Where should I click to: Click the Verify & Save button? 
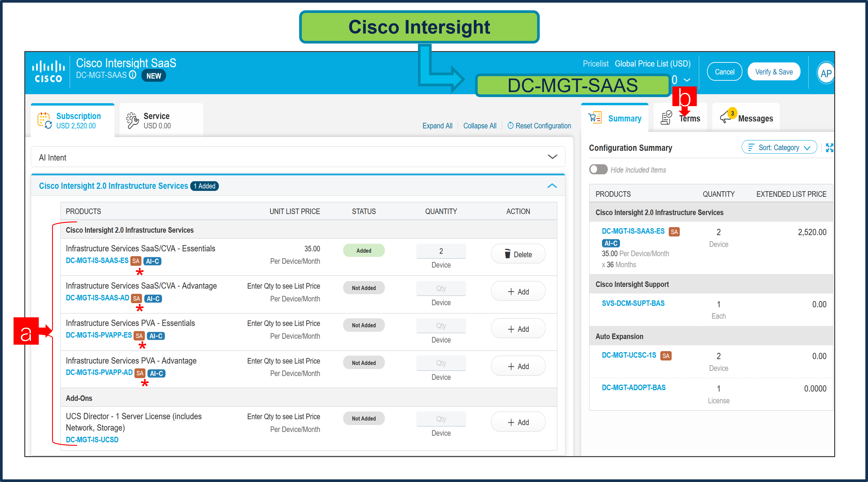click(x=774, y=72)
